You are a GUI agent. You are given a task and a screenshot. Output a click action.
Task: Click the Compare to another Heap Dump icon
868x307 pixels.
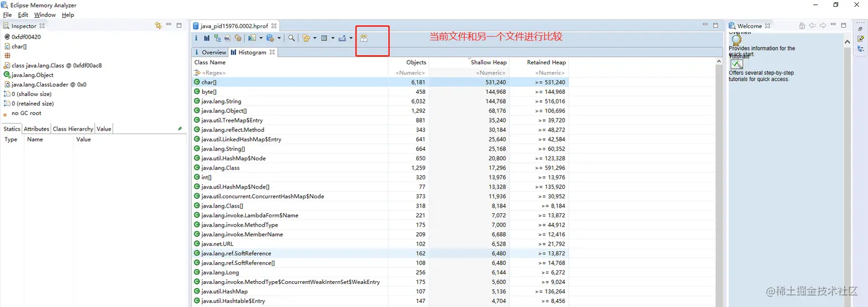364,38
